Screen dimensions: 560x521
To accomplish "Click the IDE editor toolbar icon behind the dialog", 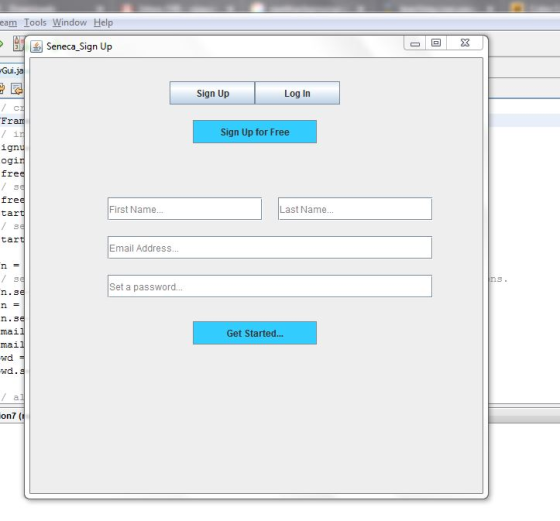I will pos(16,89).
